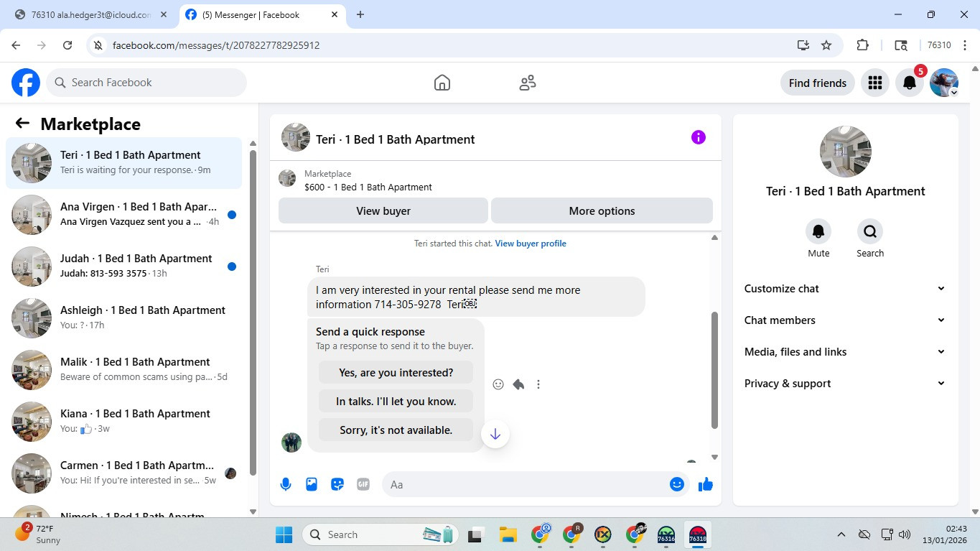The width and height of the screenshot is (980, 551).
Task: Send a voice clip microphone icon
Action: (x=286, y=484)
